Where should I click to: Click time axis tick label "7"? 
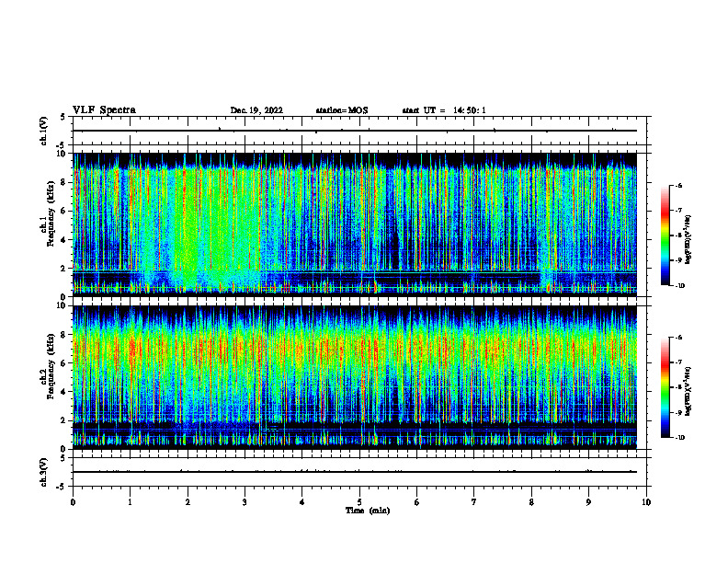click(474, 502)
